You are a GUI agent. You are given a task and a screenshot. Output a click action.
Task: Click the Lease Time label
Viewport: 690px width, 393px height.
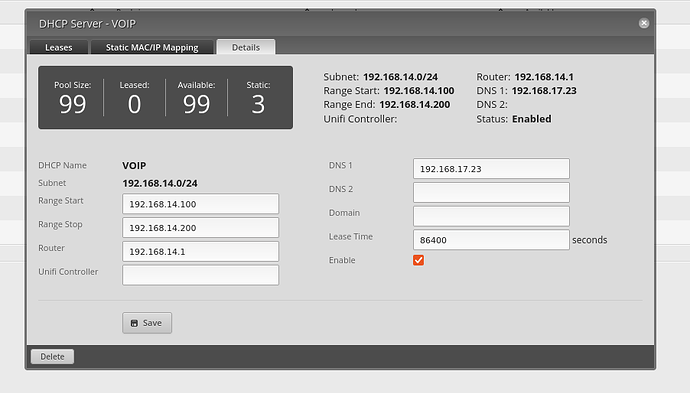coord(351,236)
